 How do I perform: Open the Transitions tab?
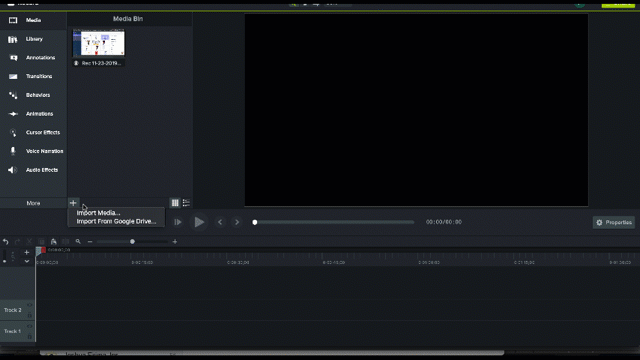pos(33,76)
